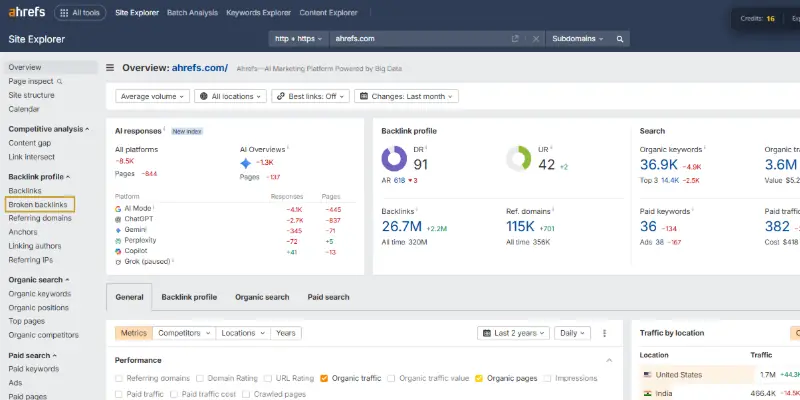Image resolution: width=800 pixels, height=400 pixels.
Task: Click the Copilot platform icon
Action: [118, 251]
